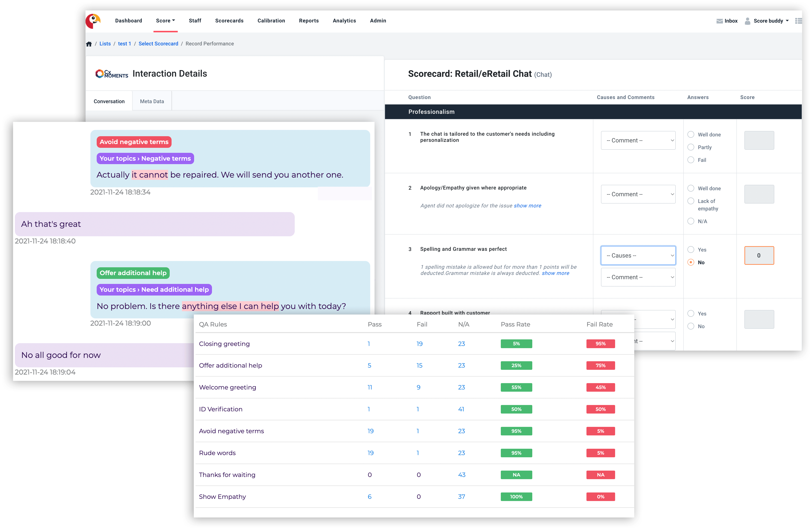
Task: Click the Avoid negative terms red tag
Action: coord(134,142)
